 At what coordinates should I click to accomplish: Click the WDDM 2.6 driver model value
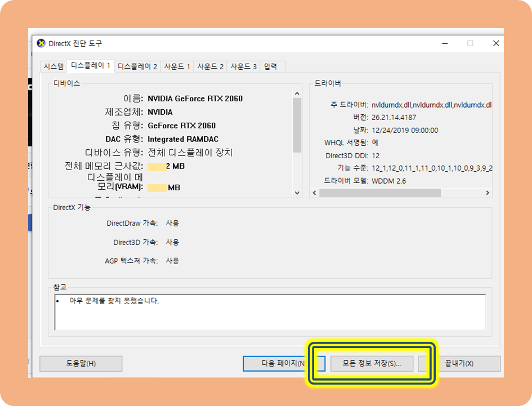point(388,181)
